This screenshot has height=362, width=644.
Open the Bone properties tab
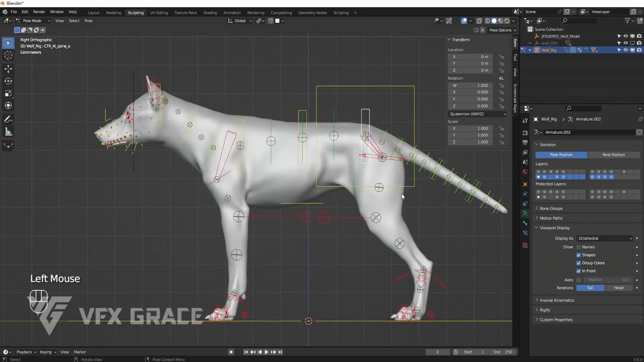(525, 223)
